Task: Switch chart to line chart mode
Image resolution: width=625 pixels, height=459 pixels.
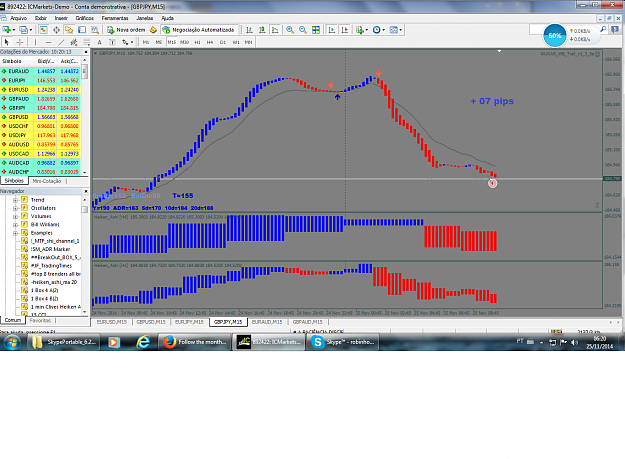Action: (275, 30)
